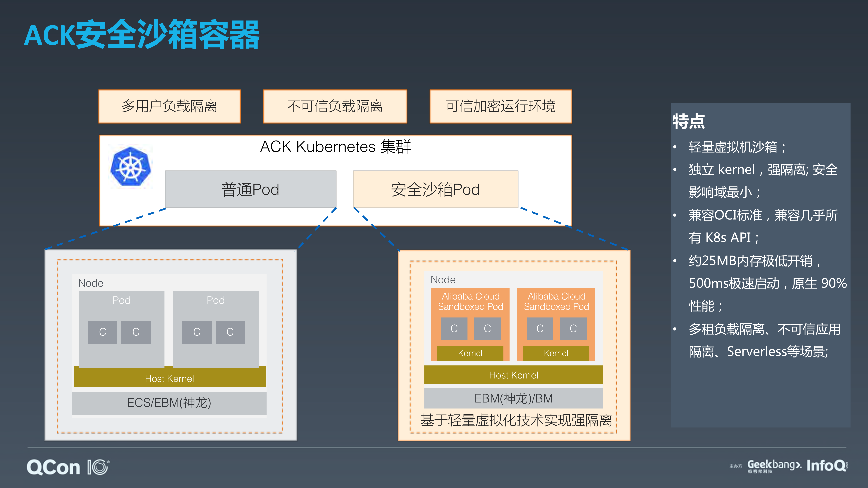Screen dimensions: 868x488
Task: Expand the left Node container details
Action: pyautogui.click(x=91, y=283)
